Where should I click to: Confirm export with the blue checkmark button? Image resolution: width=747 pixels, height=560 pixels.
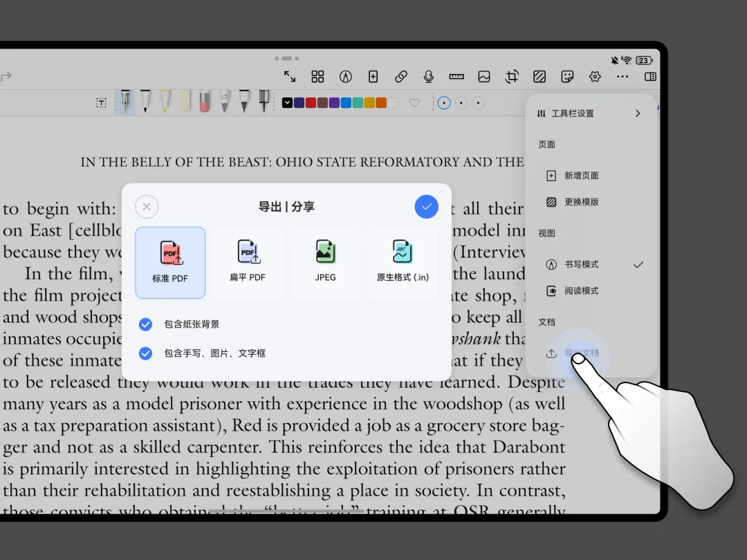426,207
